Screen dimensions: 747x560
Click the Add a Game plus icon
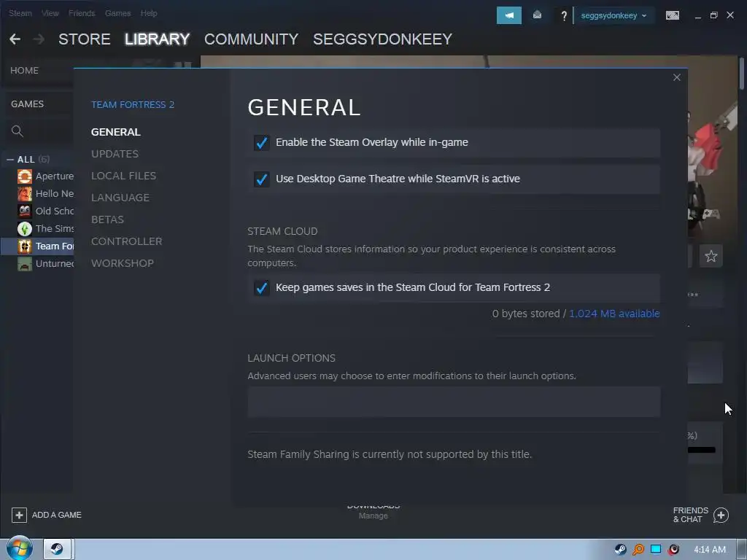tap(19, 515)
